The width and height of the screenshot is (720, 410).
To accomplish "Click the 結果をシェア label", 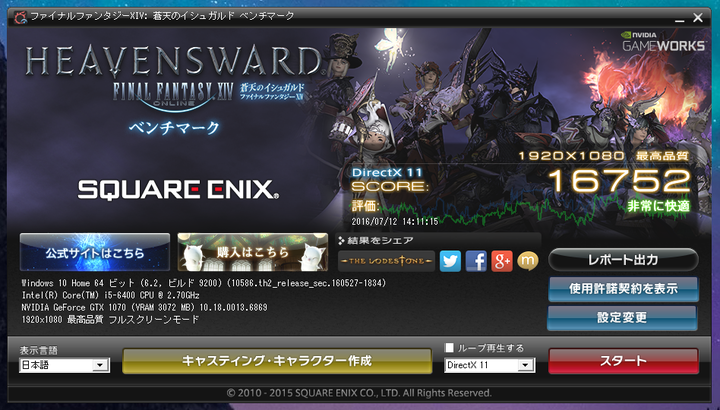I will [380, 241].
